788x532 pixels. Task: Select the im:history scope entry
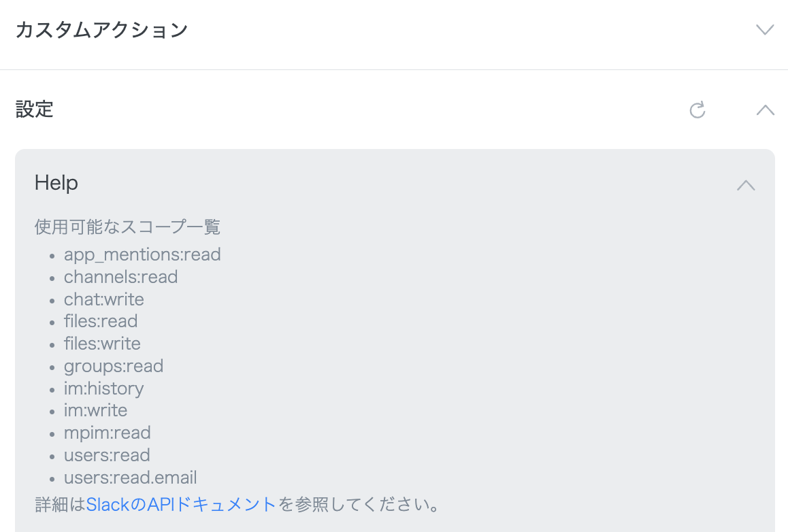pyautogui.click(x=103, y=388)
